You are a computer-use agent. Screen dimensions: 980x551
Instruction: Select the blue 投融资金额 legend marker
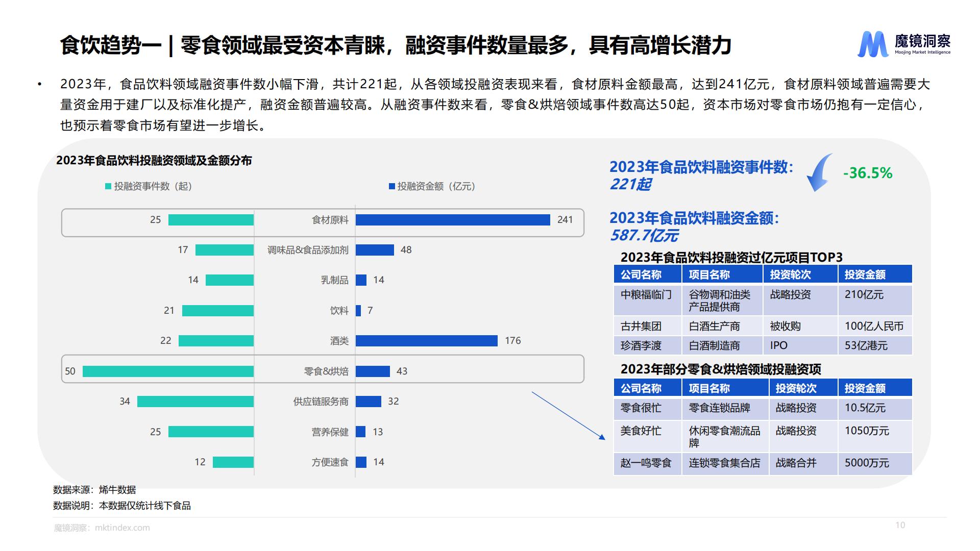pos(391,187)
